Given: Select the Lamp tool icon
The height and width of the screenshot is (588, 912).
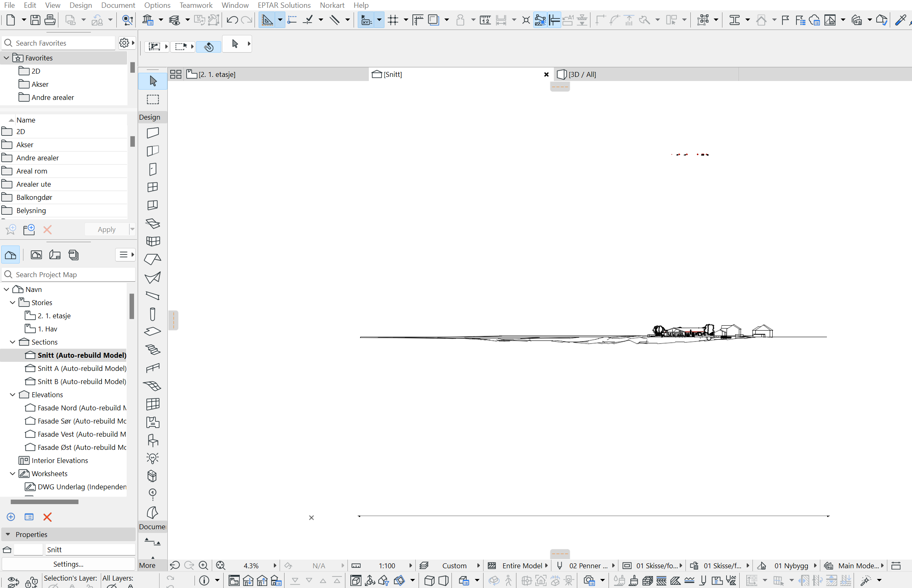Looking at the screenshot, I should pyautogui.click(x=153, y=458).
